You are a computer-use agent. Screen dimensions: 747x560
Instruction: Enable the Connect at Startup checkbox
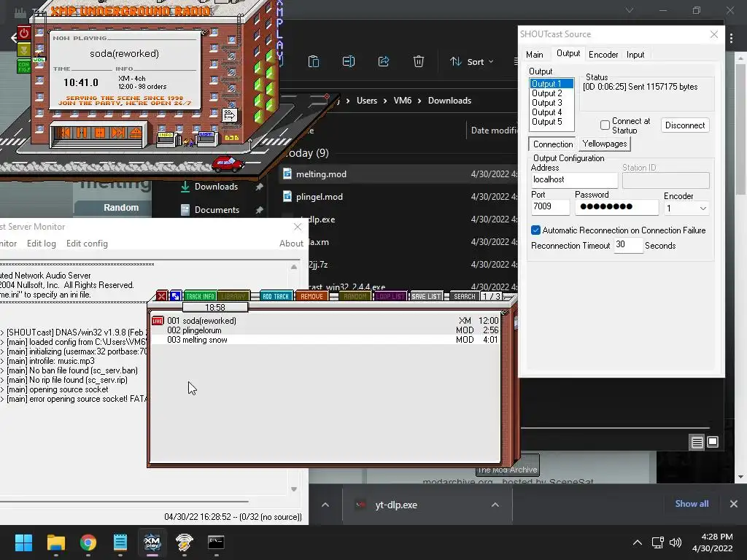coord(605,125)
